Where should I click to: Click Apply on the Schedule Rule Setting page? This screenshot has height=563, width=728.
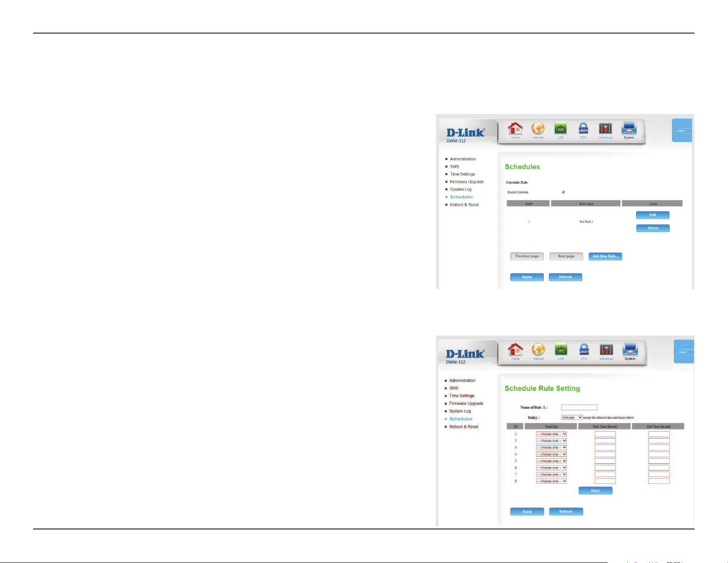[527, 512]
